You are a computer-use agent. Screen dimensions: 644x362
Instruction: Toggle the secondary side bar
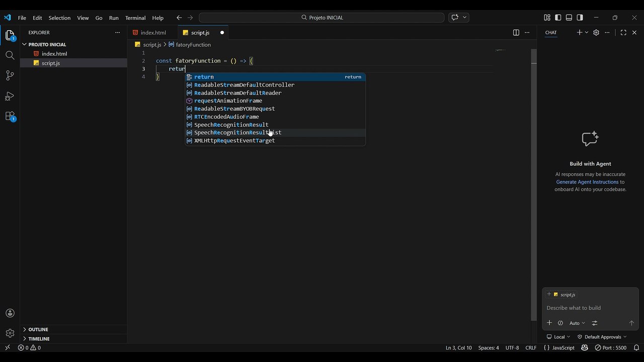pyautogui.click(x=580, y=18)
